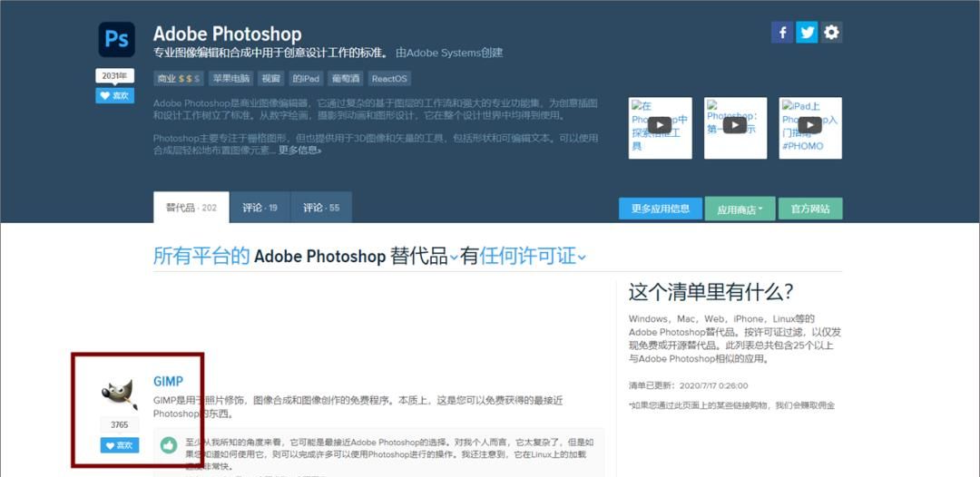Open the 应用商店 dropdown button
The image size is (980, 477).
pos(740,209)
